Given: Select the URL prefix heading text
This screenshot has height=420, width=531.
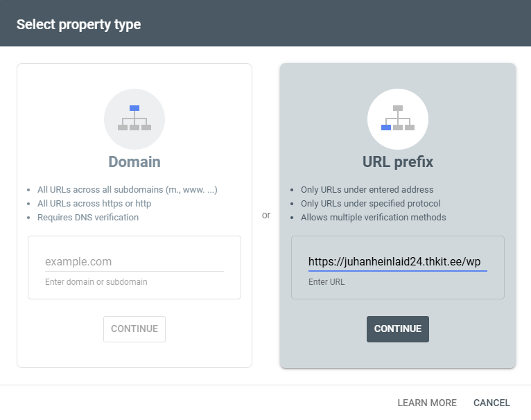Looking at the screenshot, I should pyautogui.click(x=398, y=162).
